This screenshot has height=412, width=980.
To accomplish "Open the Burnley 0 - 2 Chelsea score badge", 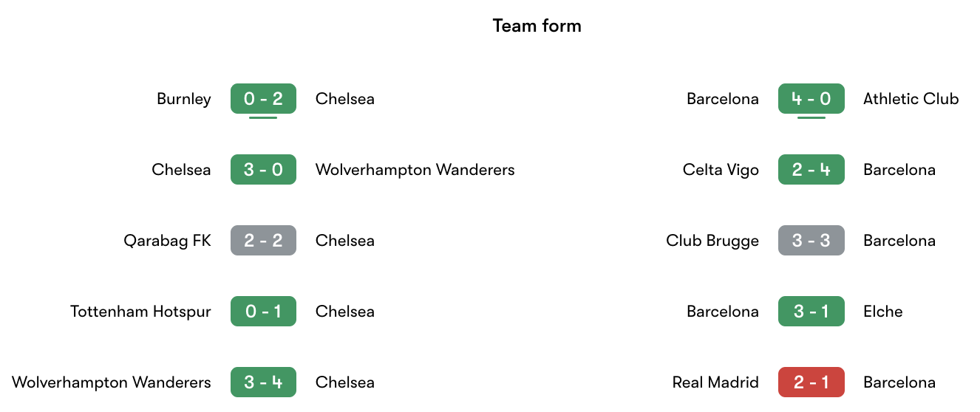I will tap(263, 99).
